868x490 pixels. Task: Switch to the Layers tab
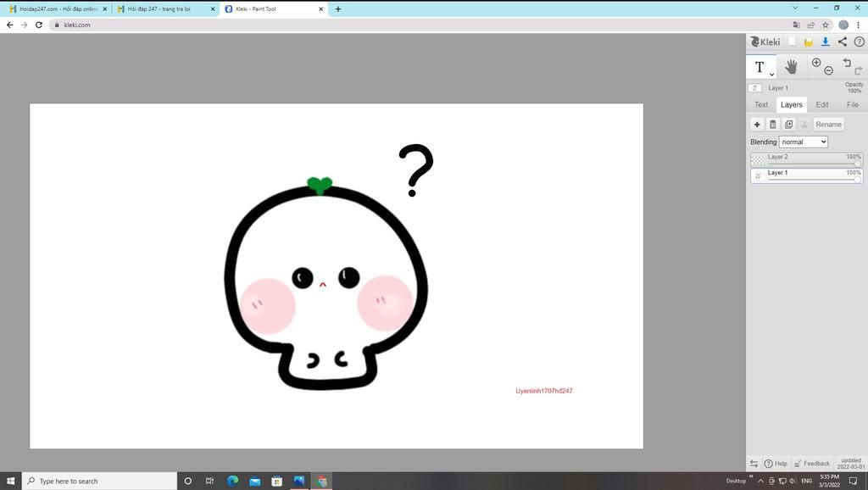(x=791, y=104)
